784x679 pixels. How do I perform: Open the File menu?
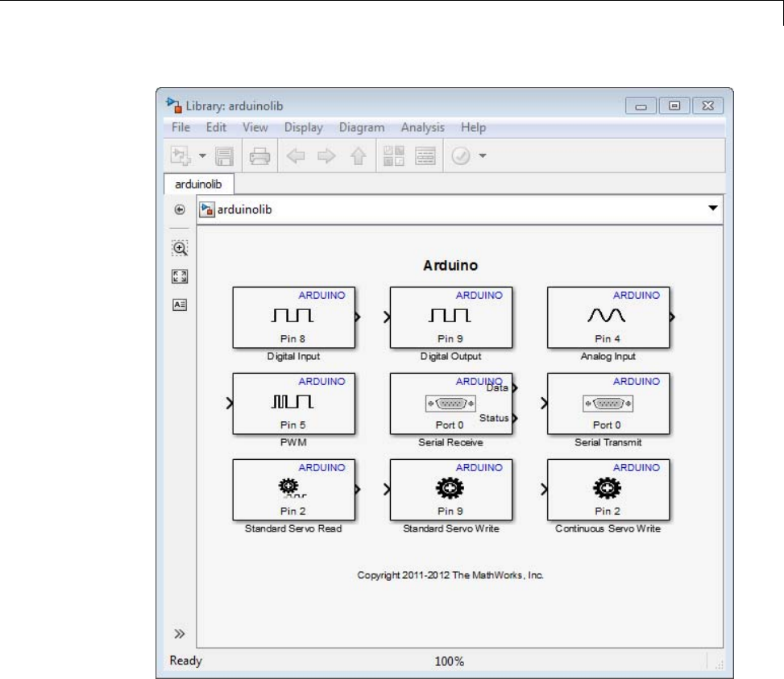tap(180, 127)
